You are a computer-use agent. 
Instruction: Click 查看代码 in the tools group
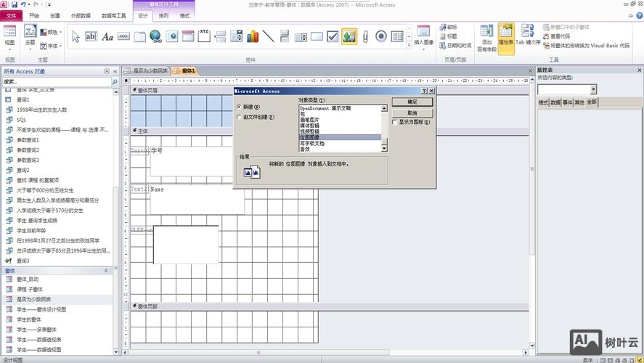[x=556, y=36]
